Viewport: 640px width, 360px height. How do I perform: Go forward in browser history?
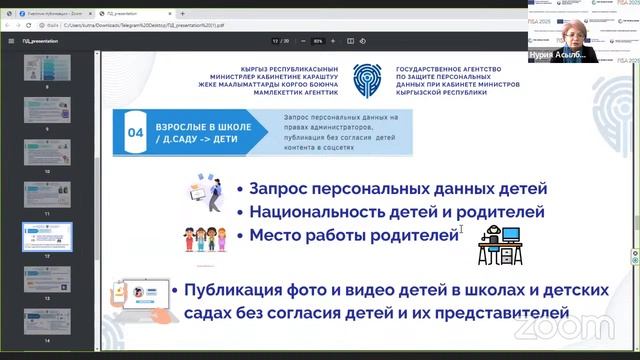tap(18, 25)
